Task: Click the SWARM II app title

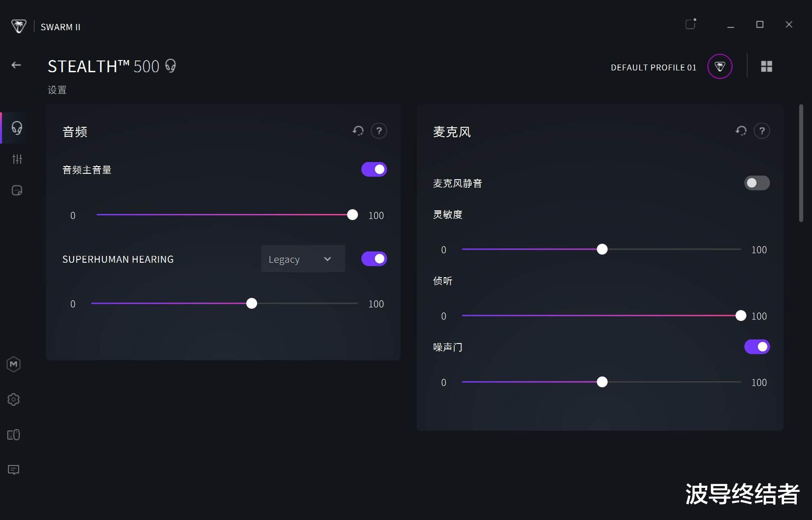Action: coord(60,27)
